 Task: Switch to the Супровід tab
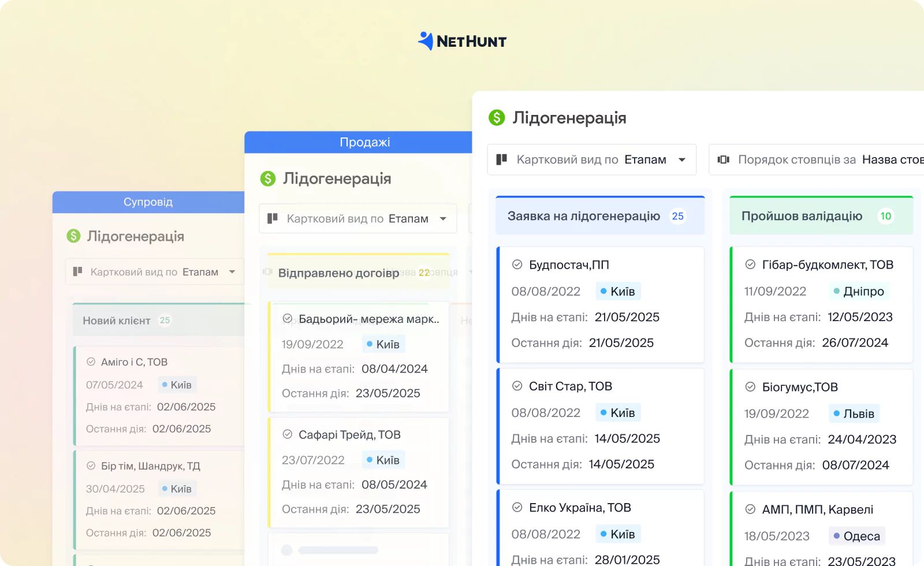[x=148, y=202]
